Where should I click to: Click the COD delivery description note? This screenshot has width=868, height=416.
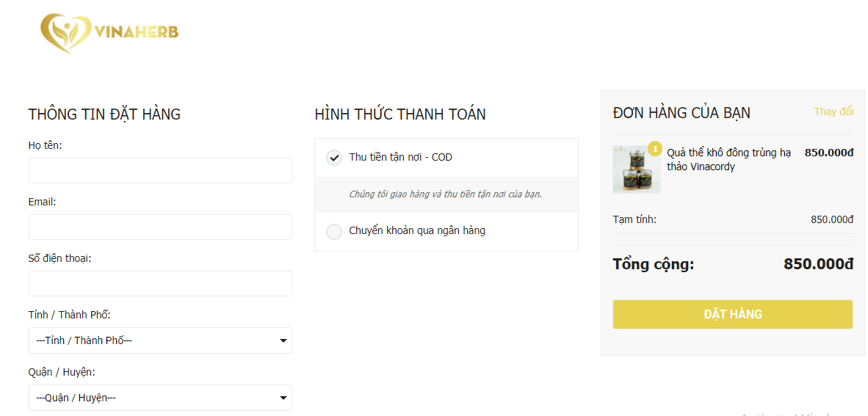pos(445,194)
